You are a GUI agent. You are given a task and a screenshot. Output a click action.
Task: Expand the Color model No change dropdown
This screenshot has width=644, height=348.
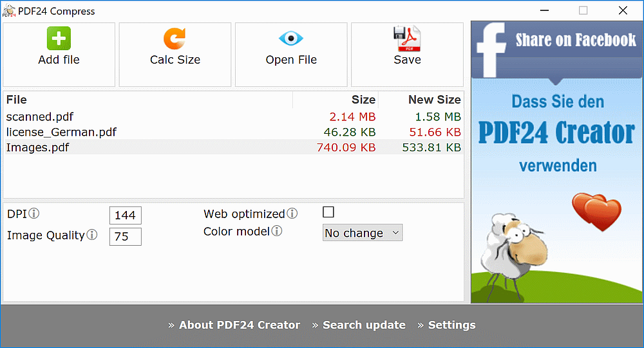(x=362, y=233)
